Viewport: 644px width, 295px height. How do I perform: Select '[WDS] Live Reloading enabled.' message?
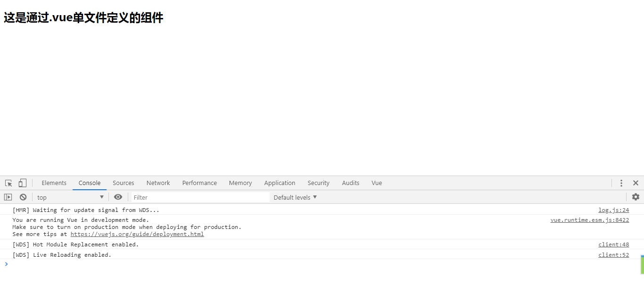(x=62, y=255)
